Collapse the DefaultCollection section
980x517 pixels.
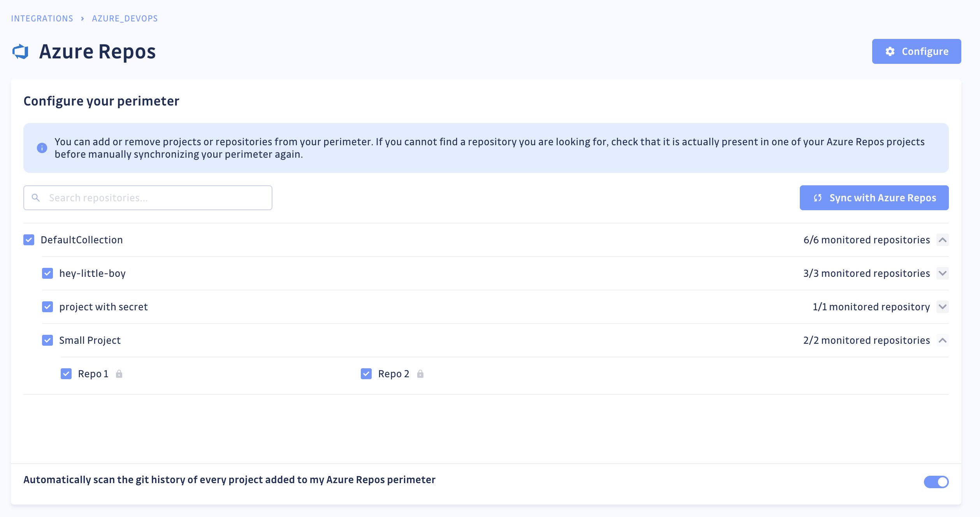943,240
